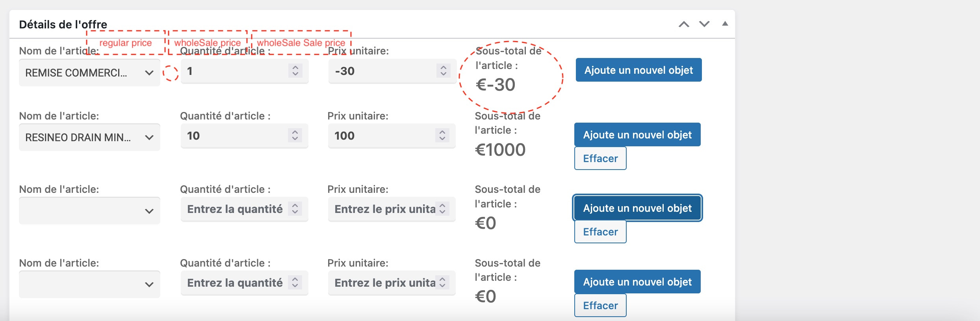Click the fourth row unit price stepper arrows
The width and height of the screenshot is (980, 321).
pos(442,282)
